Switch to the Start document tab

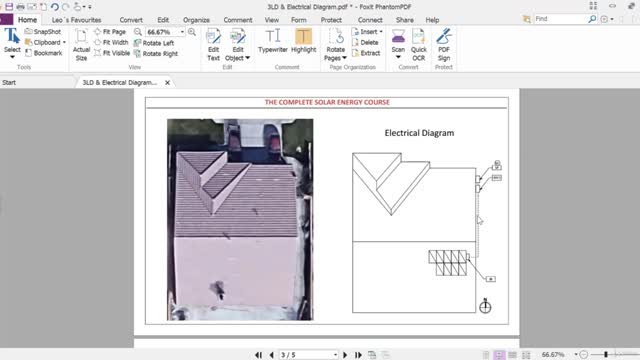point(9,82)
